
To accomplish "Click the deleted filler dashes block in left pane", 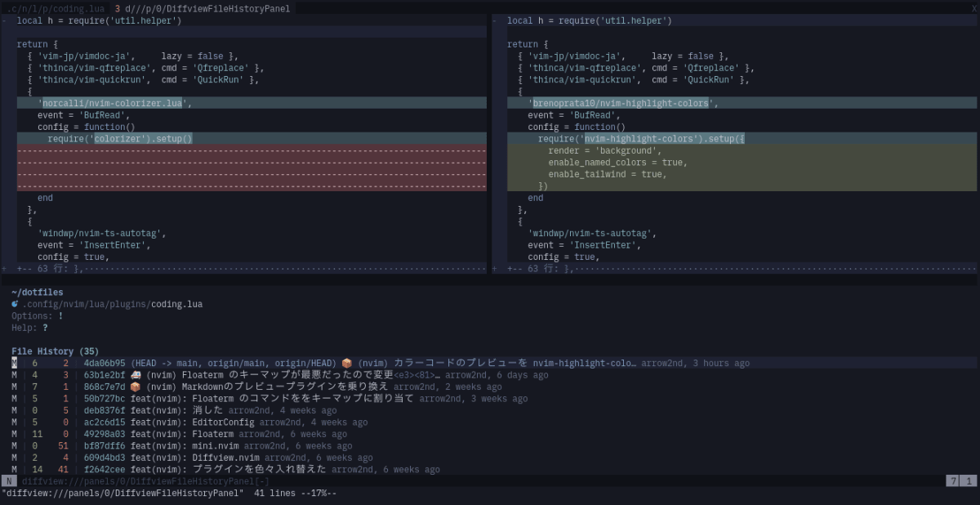I will click(252, 168).
